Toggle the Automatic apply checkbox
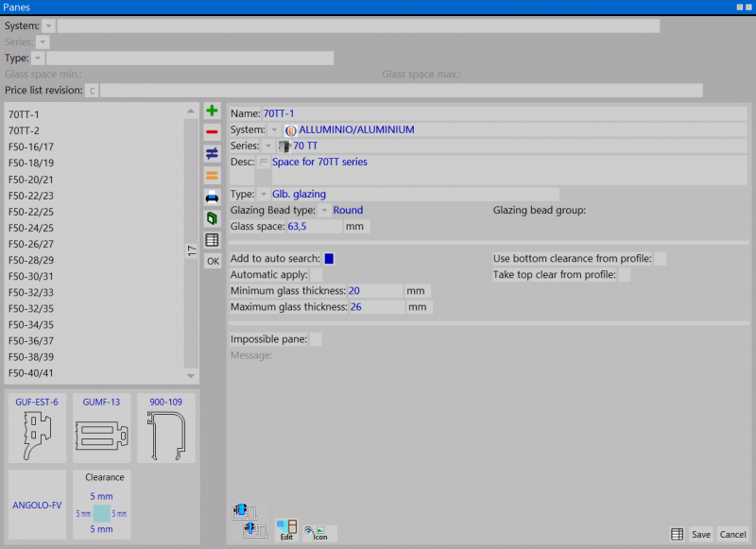The width and height of the screenshot is (756, 549). tap(317, 275)
